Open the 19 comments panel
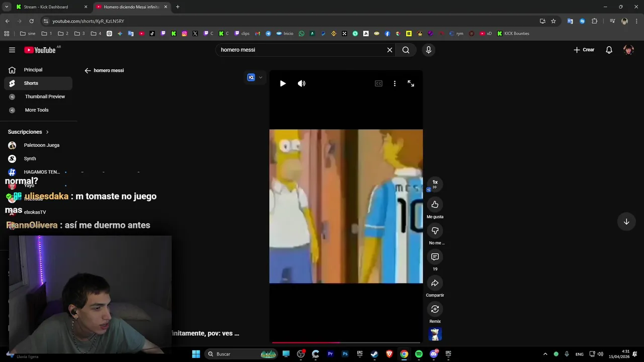The height and width of the screenshot is (362, 644). point(435,257)
